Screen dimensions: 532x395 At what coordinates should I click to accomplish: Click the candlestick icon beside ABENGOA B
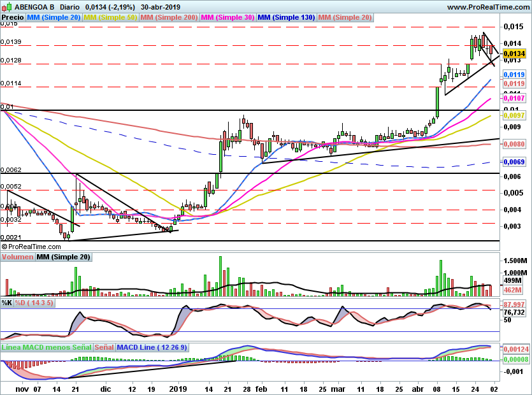(x=7, y=7)
